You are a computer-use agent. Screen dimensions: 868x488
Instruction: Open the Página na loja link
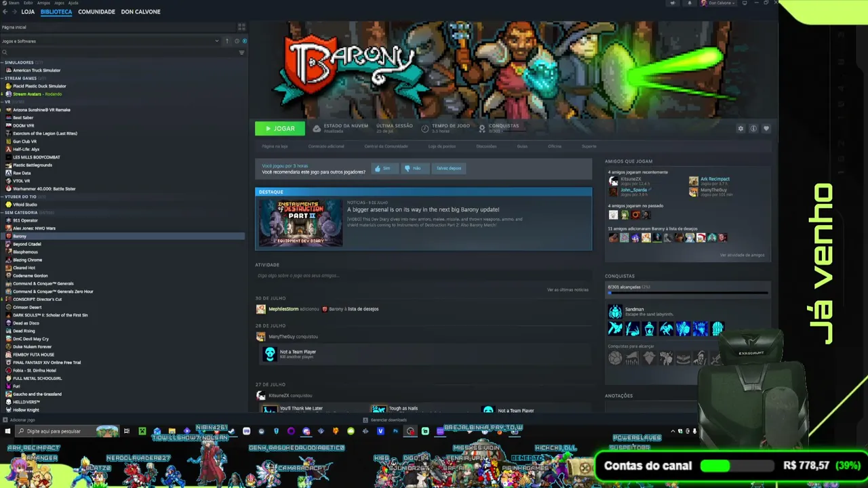(275, 146)
